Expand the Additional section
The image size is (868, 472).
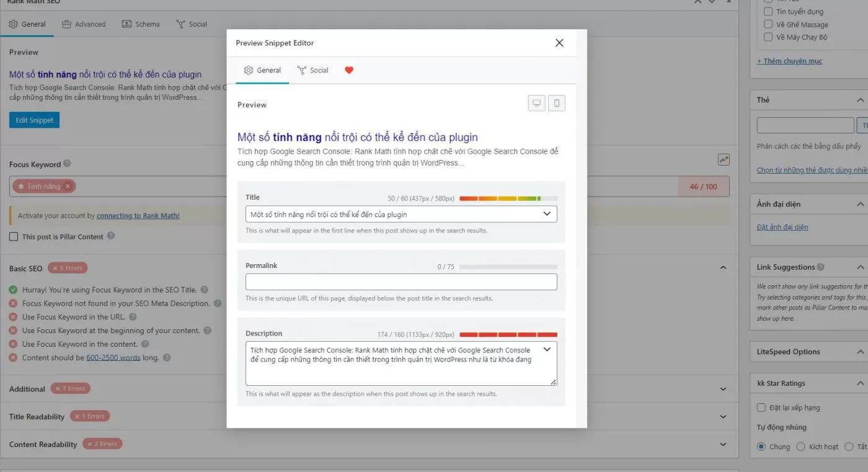pos(723,389)
